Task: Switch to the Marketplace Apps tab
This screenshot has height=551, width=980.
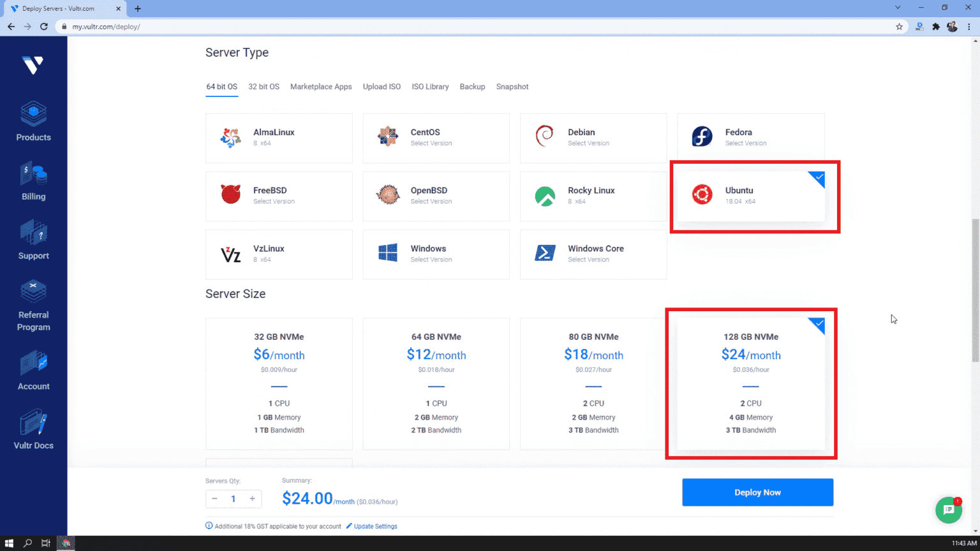Action: (x=321, y=86)
